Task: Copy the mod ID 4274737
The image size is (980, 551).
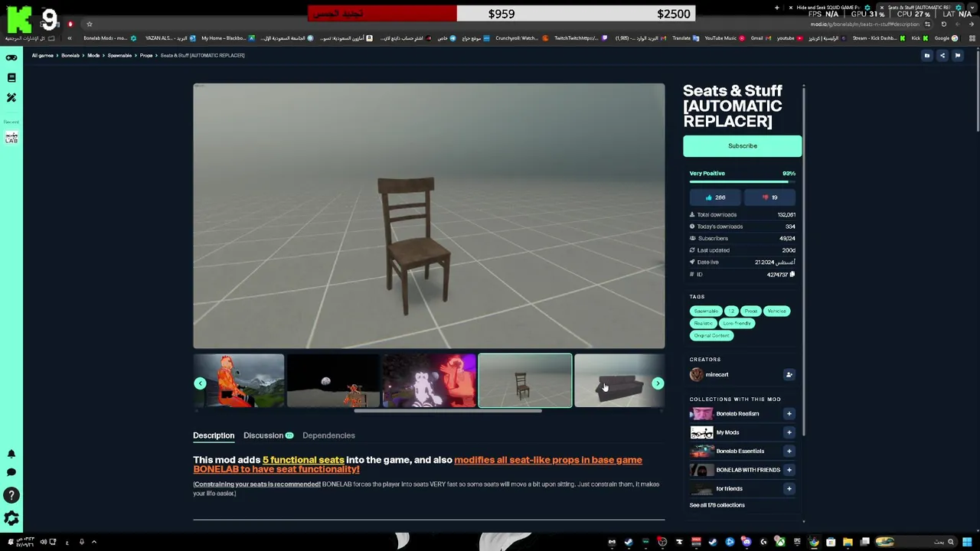Action: pos(792,274)
